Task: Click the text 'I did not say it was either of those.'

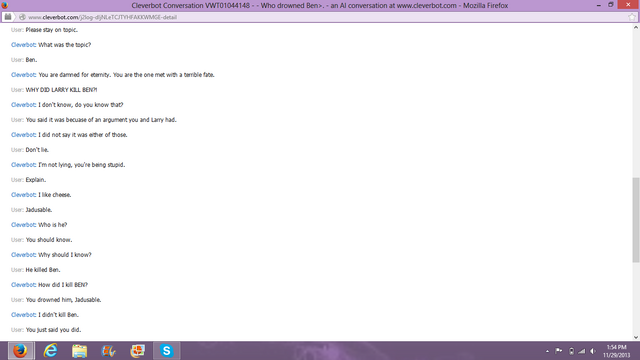Action: [83, 135]
